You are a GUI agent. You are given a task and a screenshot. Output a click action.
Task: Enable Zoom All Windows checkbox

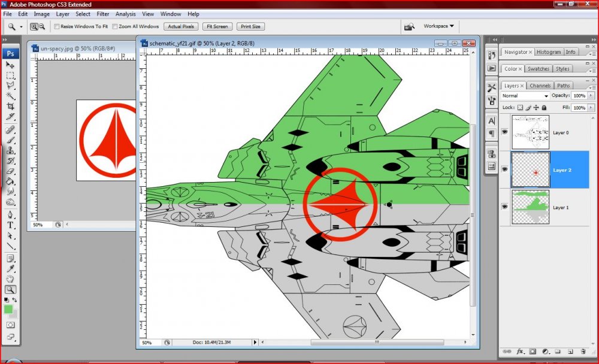coord(114,27)
